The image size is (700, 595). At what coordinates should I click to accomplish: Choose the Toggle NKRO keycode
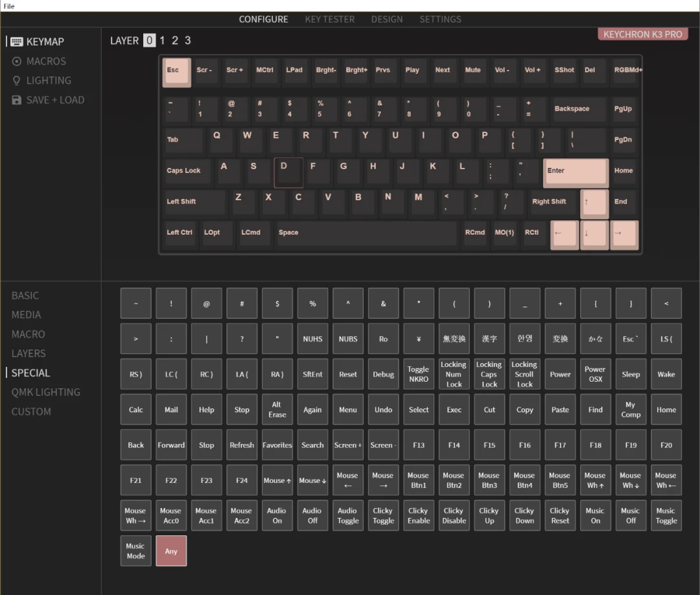point(418,374)
